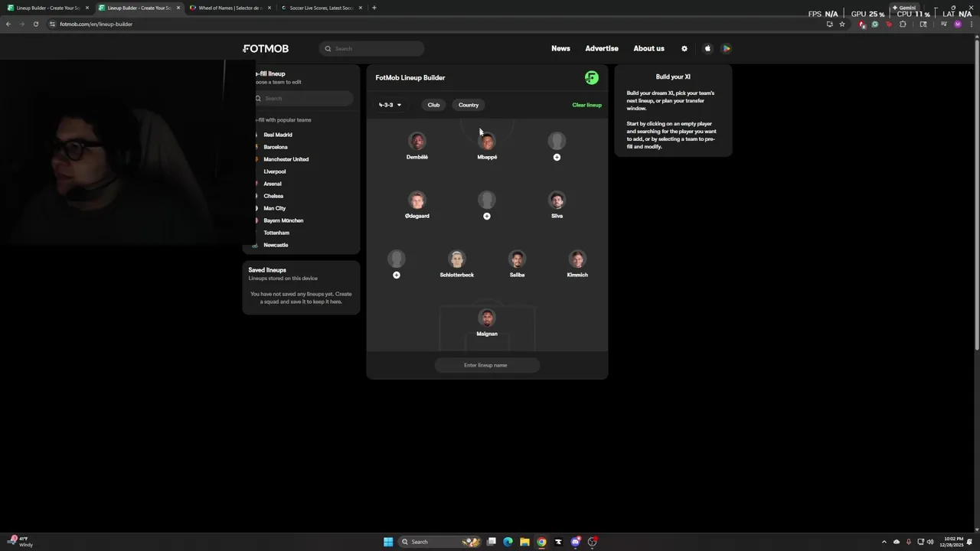Image resolution: width=980 pixels, height=551 pixels.
Task: Open a new browser tab
Action: pyautogui.click(x=374, y=8)
